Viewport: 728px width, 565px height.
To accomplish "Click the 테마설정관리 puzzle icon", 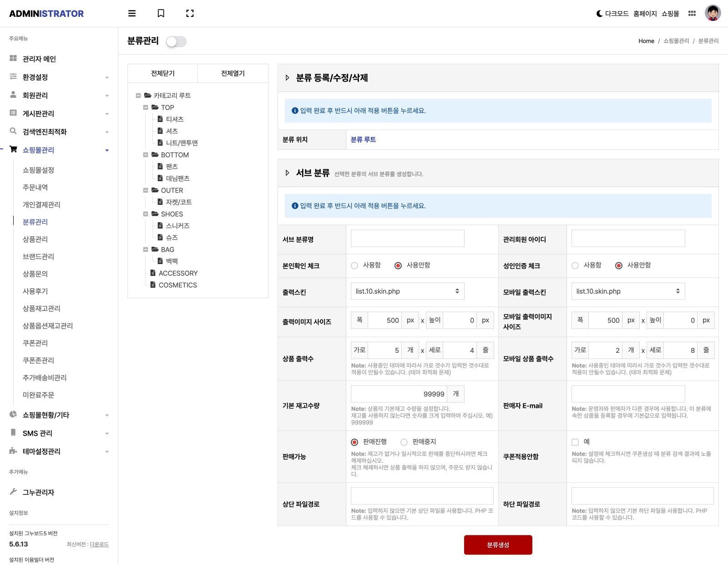I will click(x=13, y=451).
